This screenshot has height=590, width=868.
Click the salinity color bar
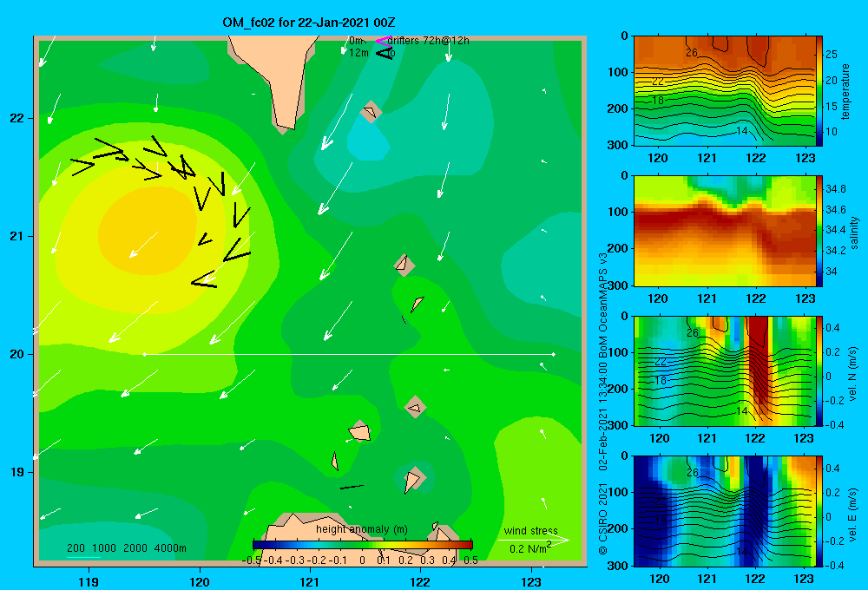(x=819, y=231)
